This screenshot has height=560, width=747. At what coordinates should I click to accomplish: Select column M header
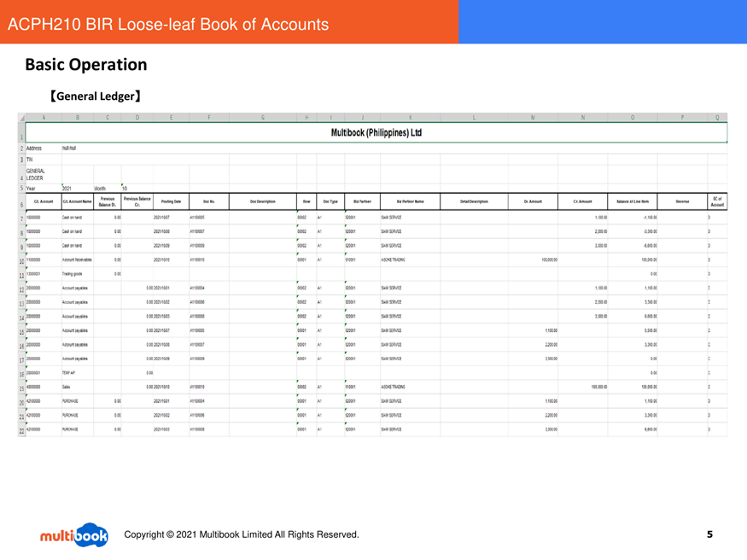click(x=533, y=118)
